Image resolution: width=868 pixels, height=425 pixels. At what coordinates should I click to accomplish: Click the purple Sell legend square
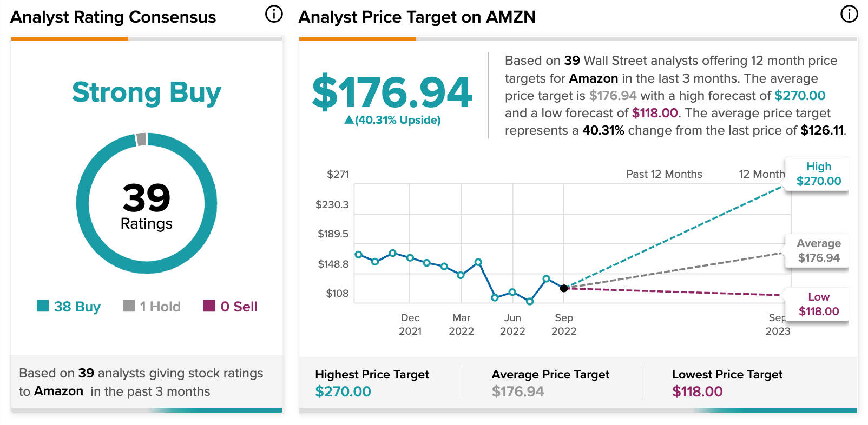[209, 306]
